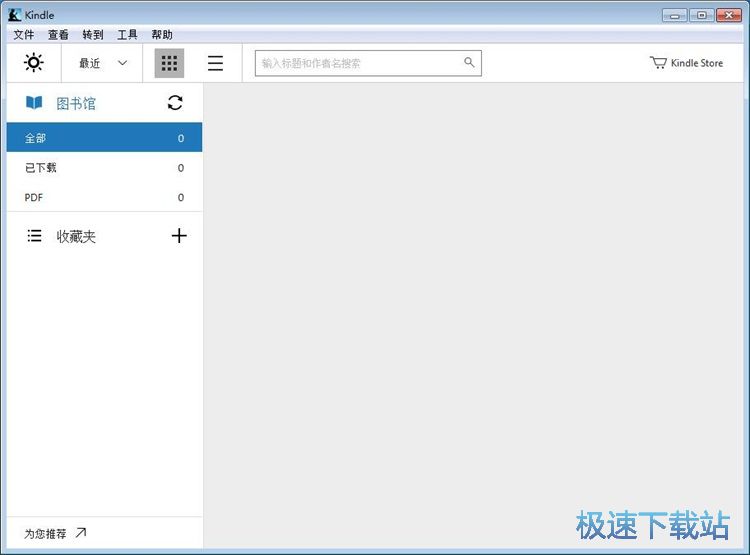Click the 收藏夹 heading text
Screen dimensions: 750x555
pos(76,236)
